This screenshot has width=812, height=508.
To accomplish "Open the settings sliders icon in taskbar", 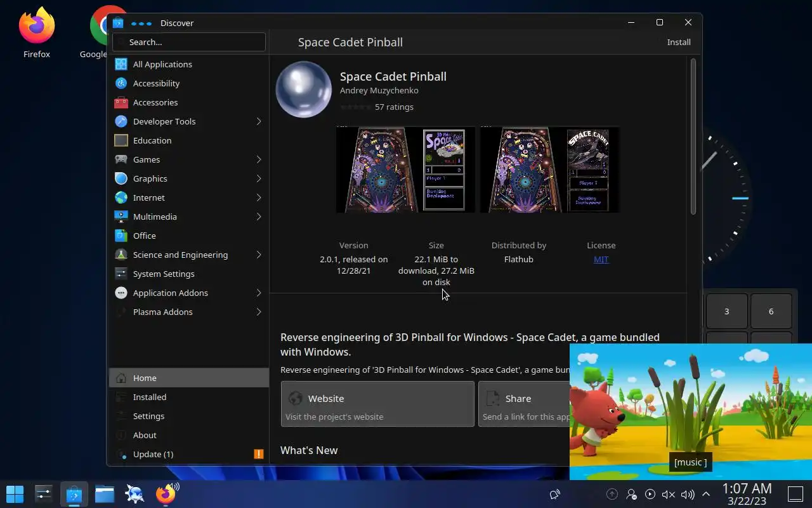I will 44,493.
